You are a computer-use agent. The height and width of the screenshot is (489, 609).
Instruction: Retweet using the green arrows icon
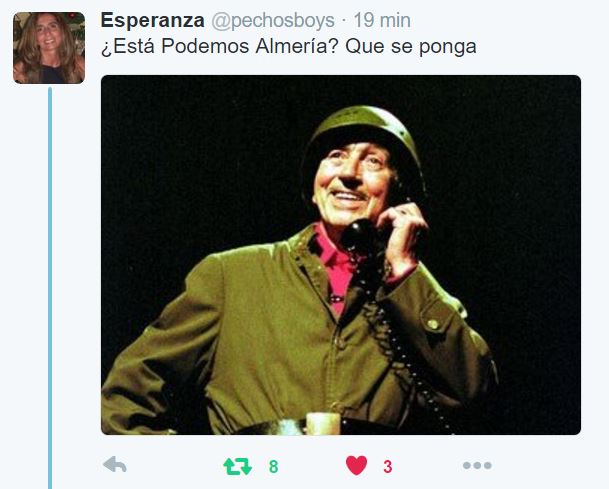click(x=237, y=466)
